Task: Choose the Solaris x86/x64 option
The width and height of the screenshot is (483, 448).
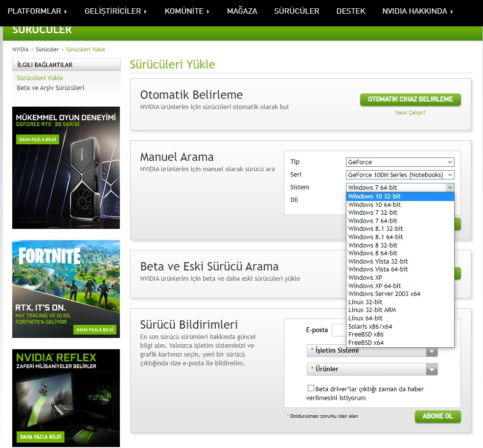Action: coord(400,326)
